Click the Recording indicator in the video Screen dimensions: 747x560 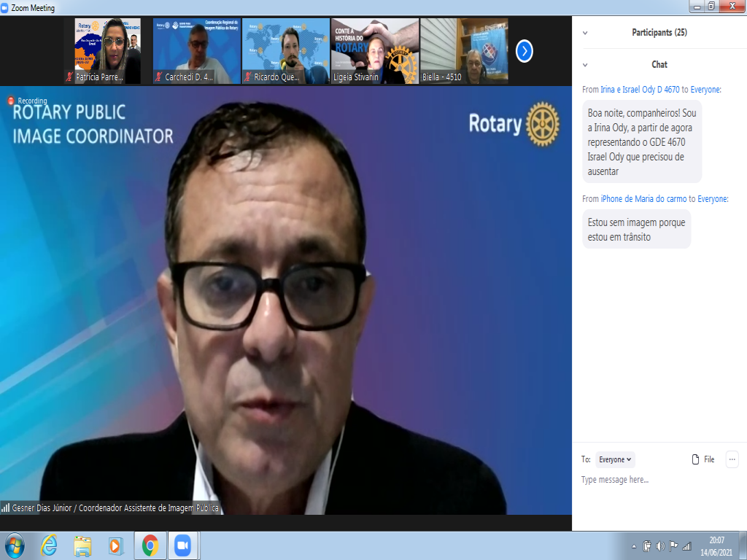[x=28, y=101]
